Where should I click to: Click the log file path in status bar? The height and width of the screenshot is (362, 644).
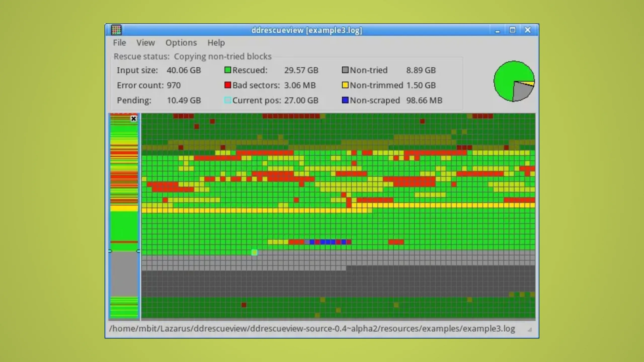[312, 329]
